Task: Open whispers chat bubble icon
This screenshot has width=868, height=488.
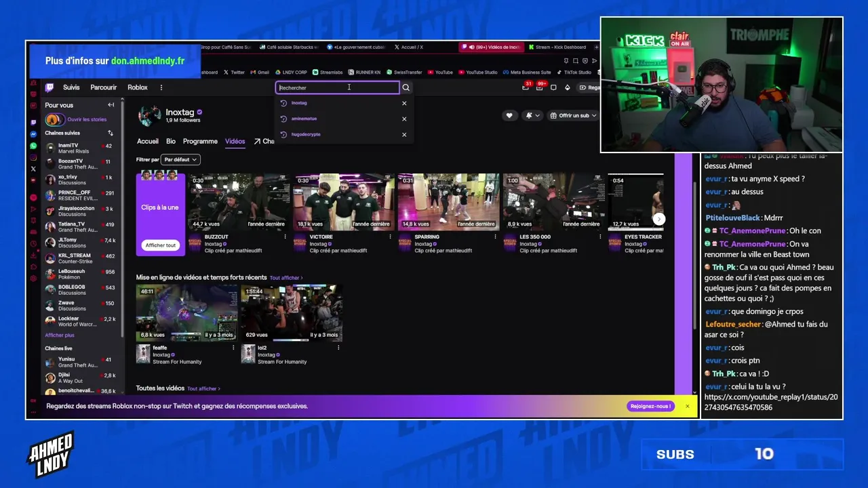Action: [553, 87]
